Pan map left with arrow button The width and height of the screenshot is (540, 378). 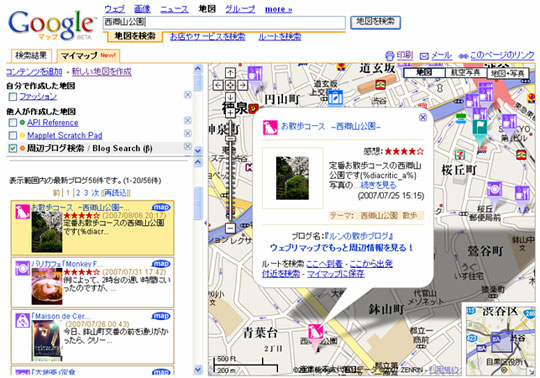click(x=218, y=85)
